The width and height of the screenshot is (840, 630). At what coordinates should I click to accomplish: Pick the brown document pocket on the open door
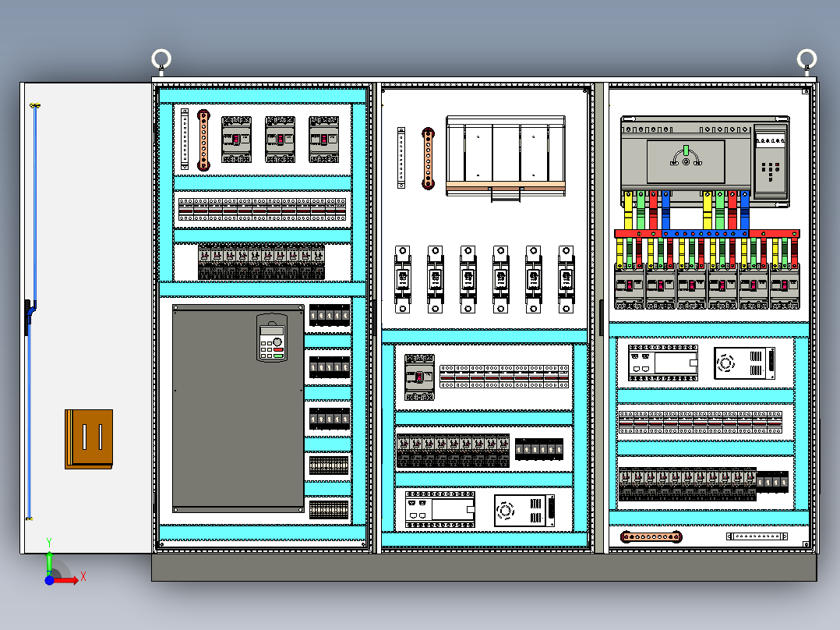point(89,439)
